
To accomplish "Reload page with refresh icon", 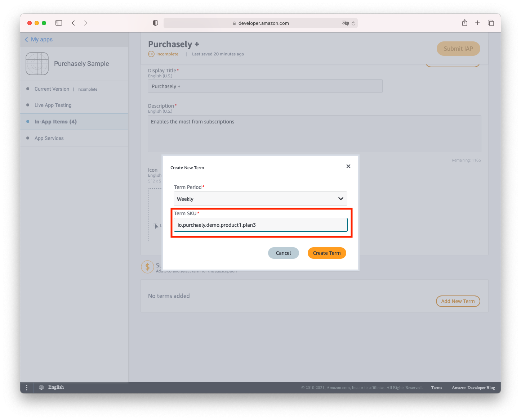I will [353, 23].
